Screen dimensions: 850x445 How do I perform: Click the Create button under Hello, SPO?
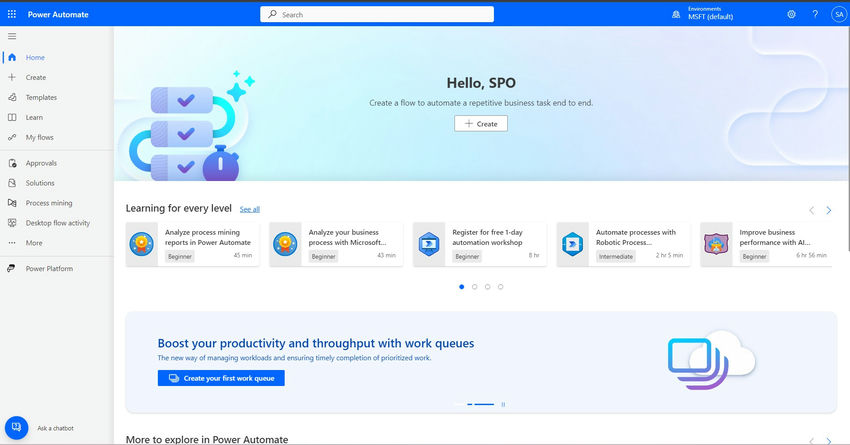pyautogui.click(x=481, y=124)
